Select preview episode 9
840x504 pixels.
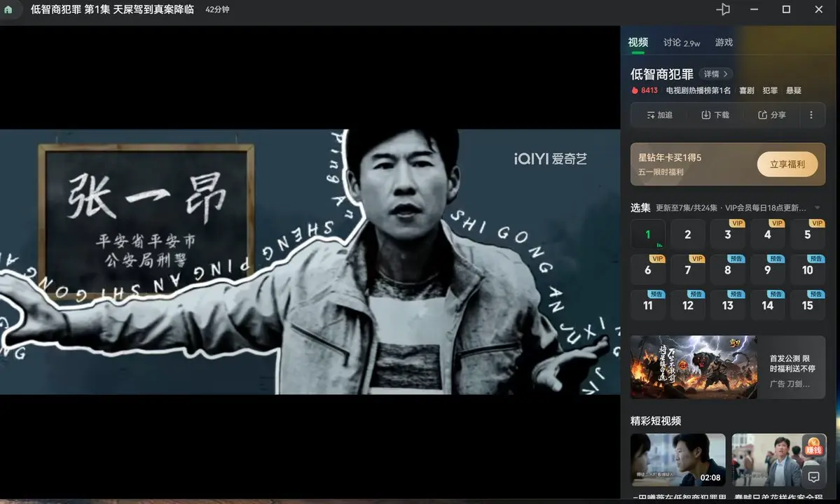(768, 269)
